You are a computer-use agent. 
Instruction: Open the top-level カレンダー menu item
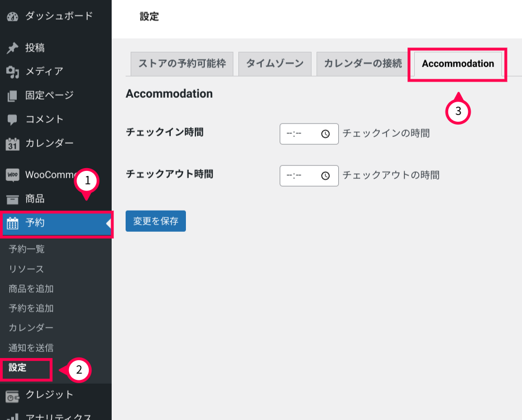click(x=56, y=143)
